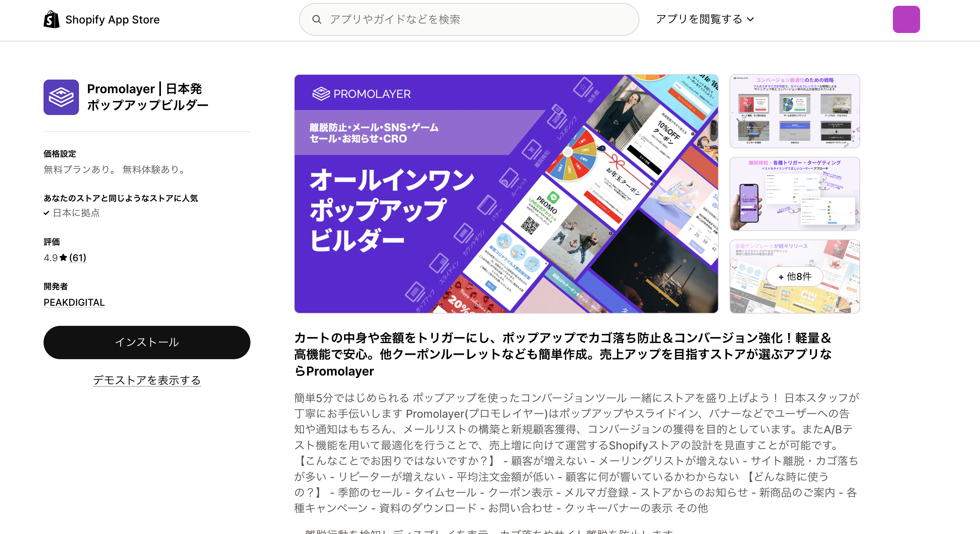This screenshot has height=534, width=980.
Task: Open the (61) reviews link
Action: click(x=78, y=257)
